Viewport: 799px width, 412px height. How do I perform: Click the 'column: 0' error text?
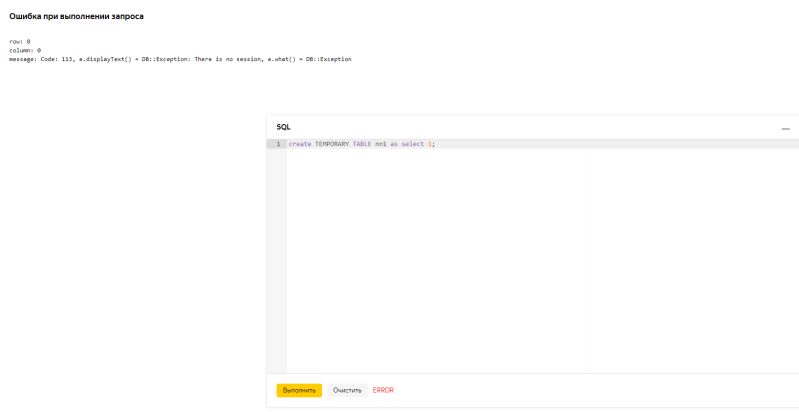[25, 50]
